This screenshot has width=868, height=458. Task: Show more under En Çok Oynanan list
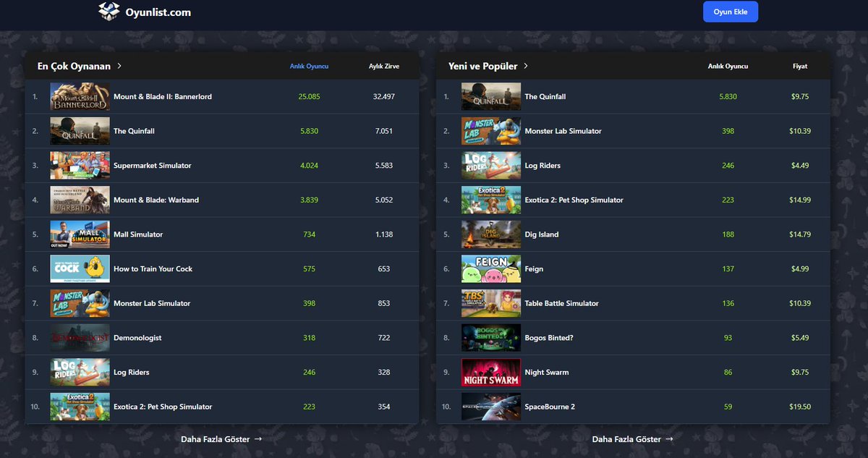(x=221, y=438)
